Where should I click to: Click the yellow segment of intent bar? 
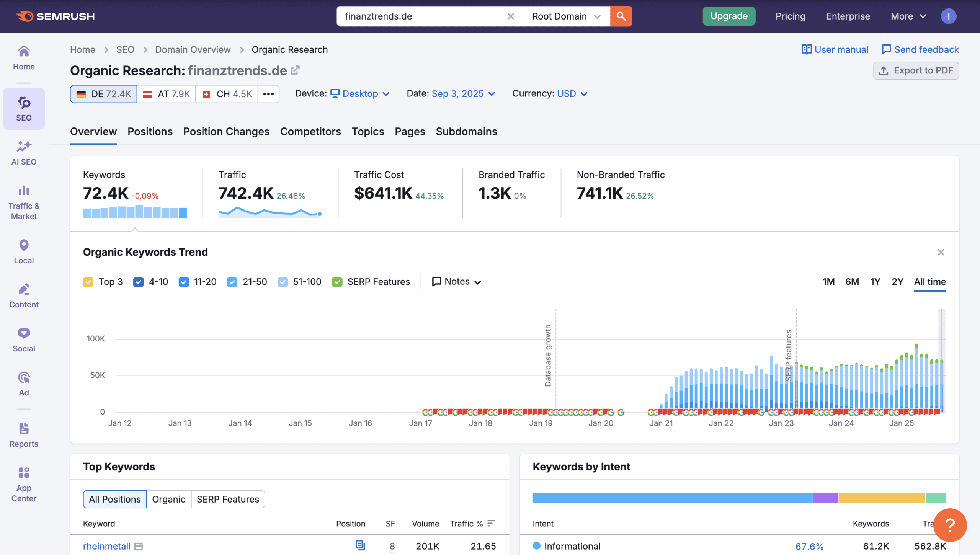(x=881, y=498)
